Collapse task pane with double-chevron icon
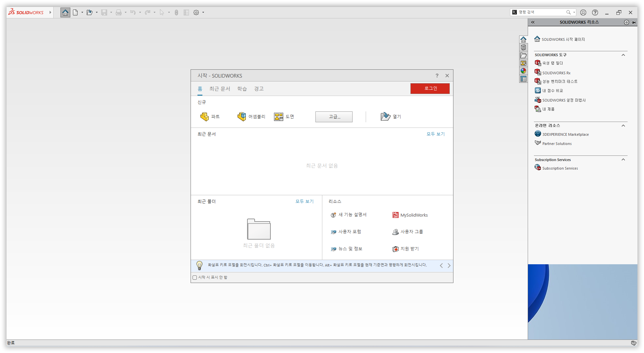 click(533, 22)
